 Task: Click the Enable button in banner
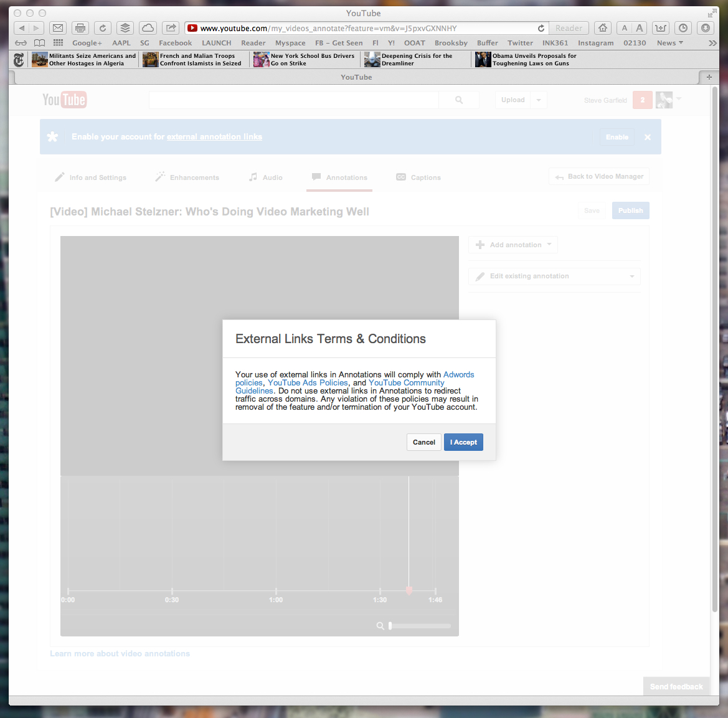[x=617, y=138]
